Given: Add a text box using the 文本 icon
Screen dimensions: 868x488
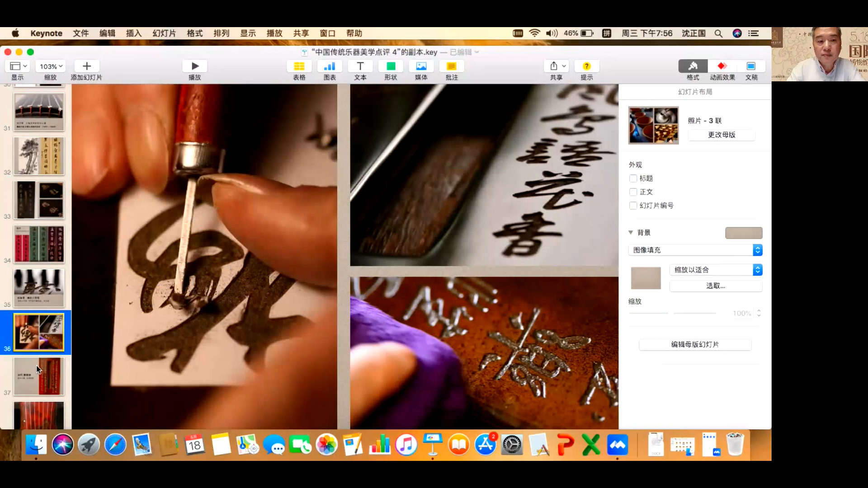Looking at the screenshot, I should click(360, 66).
